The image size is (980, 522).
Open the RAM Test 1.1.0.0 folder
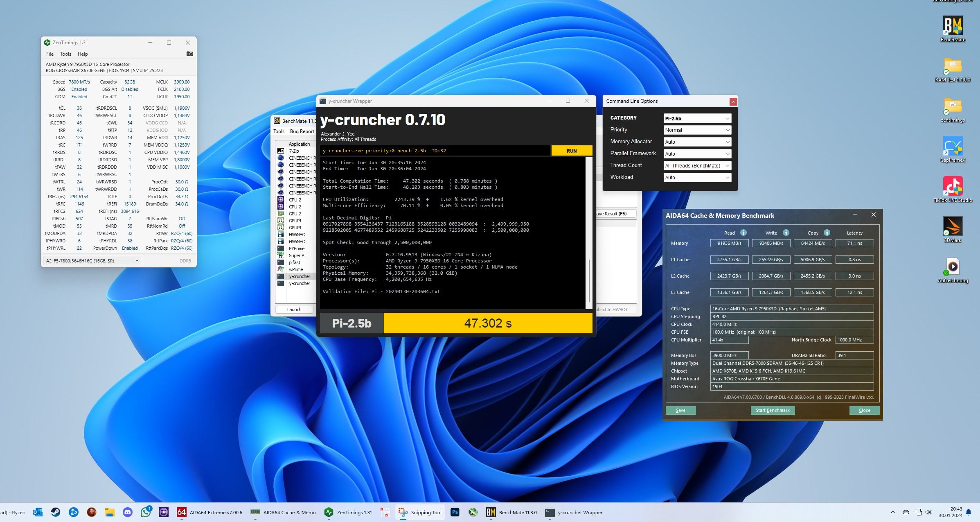coord(953,70)
